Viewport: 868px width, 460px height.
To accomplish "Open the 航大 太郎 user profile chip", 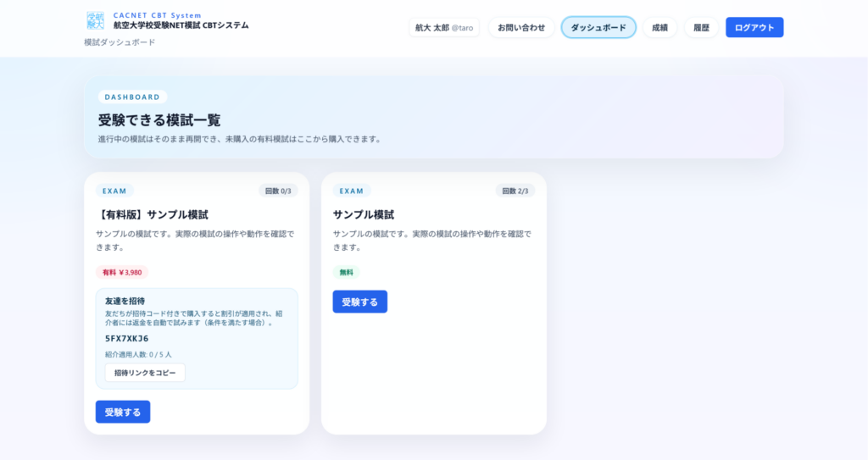I will (x=443, y=27).
